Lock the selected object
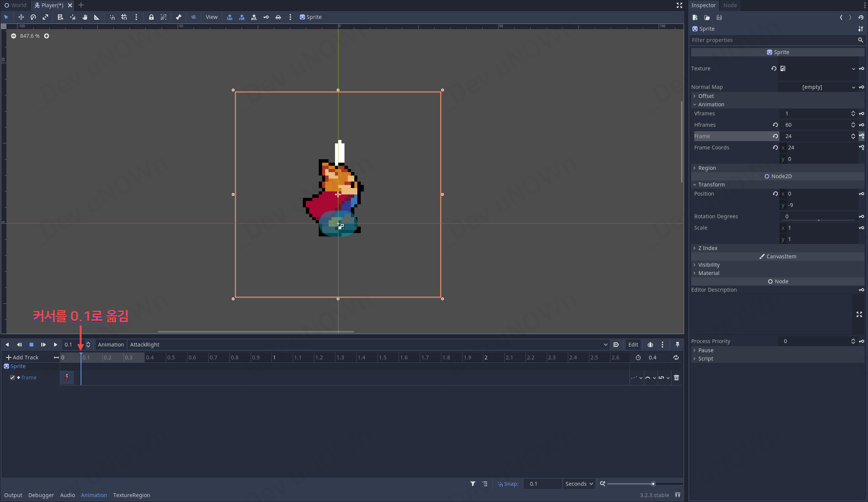The width and height of the screenshot is (868, 502). coord(151,17)
